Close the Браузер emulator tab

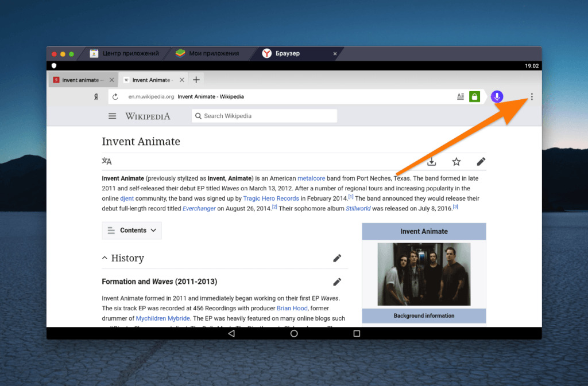pyautogui.click(x=335, y=53)
